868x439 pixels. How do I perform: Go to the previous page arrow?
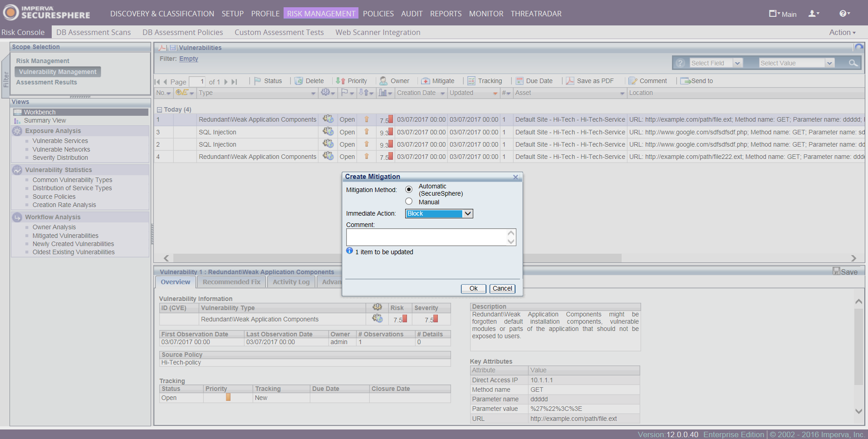(165, 82)
